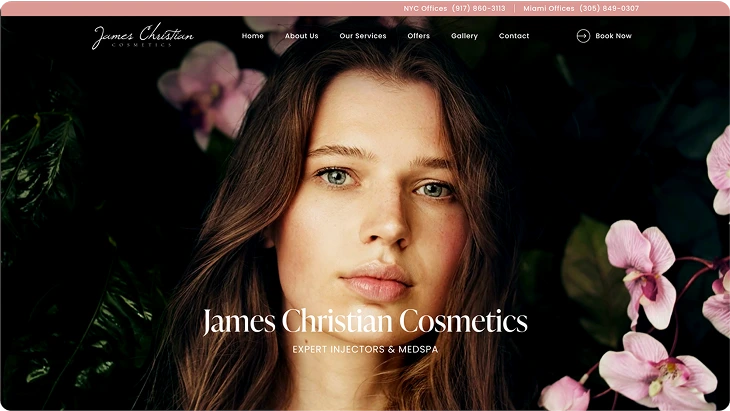Click the NYC Offices label
This screenshot has height=411, width=730.
pyautogui.click(x=425, y=8)
